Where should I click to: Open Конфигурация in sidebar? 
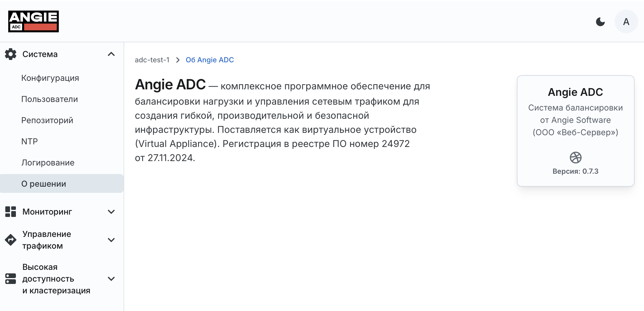click(x=50, y=78)
